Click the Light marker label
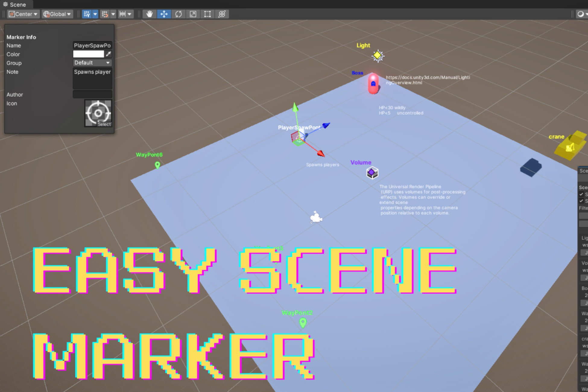 pos(363,46)
